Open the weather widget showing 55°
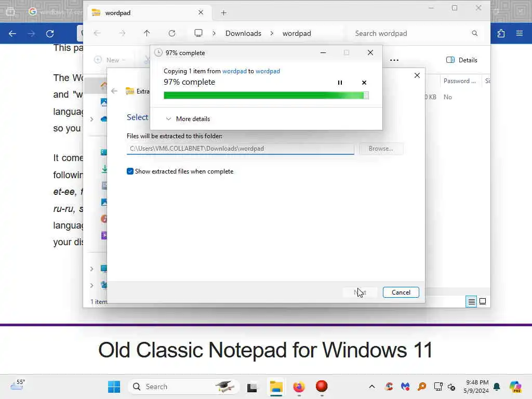The image size is (532, 399). (18, 386)
